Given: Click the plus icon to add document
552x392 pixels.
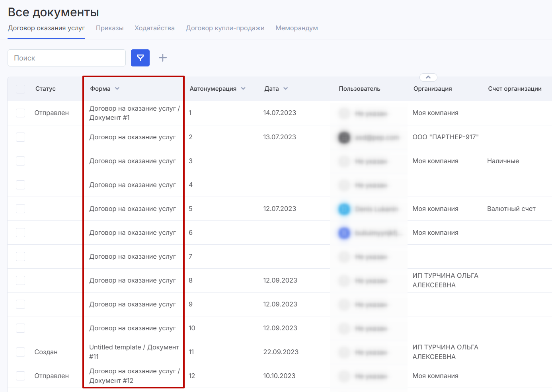Looking at the screenshot, I should 163,58.
